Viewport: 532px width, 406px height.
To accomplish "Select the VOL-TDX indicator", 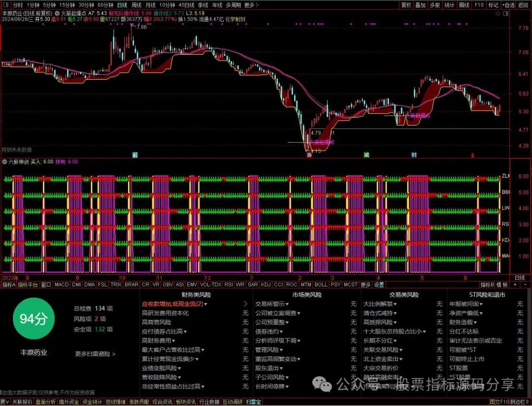I will (211, 284).
